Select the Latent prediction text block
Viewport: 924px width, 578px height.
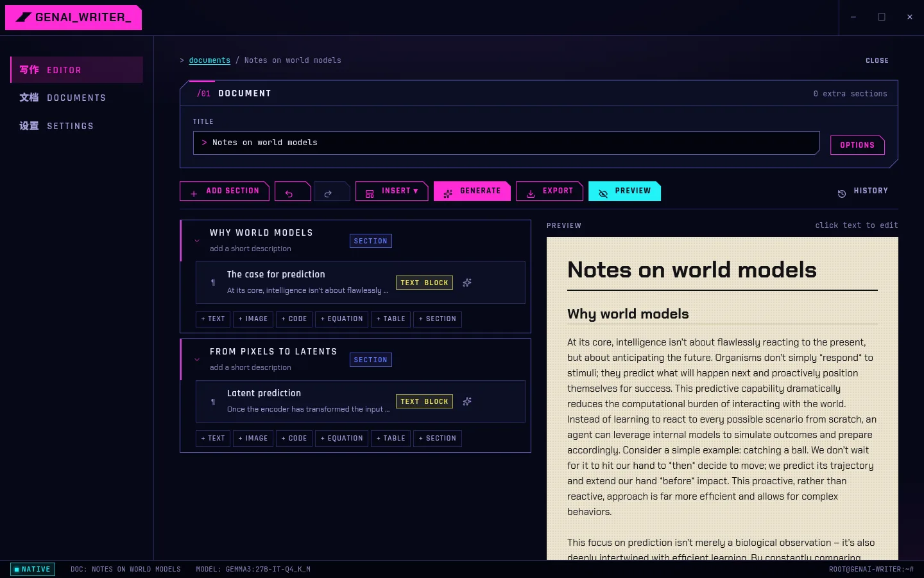click(x=361, y=401)
